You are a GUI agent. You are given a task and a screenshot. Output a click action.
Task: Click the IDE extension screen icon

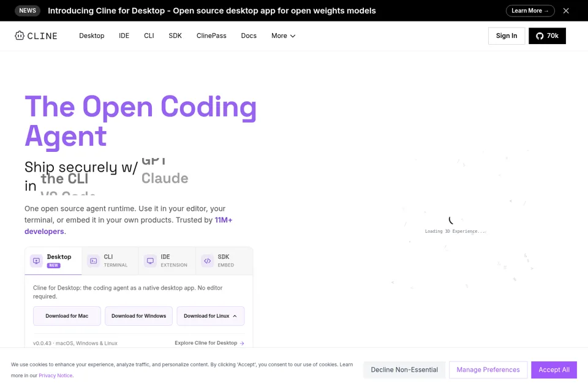coord(151,261)
